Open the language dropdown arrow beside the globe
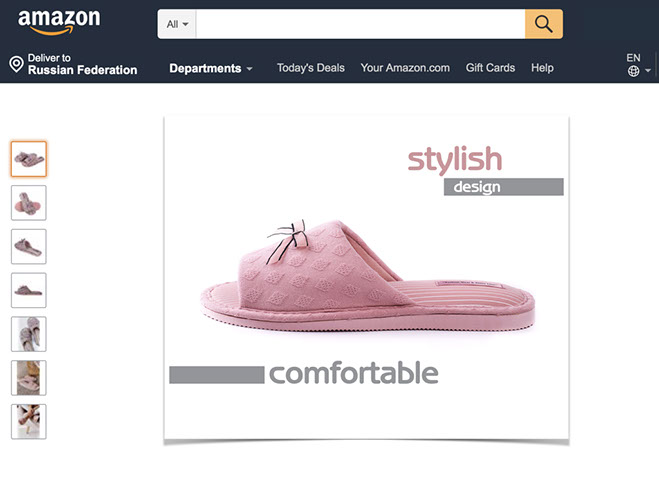The height and width of the screenshot is (494, 659). 648,71
